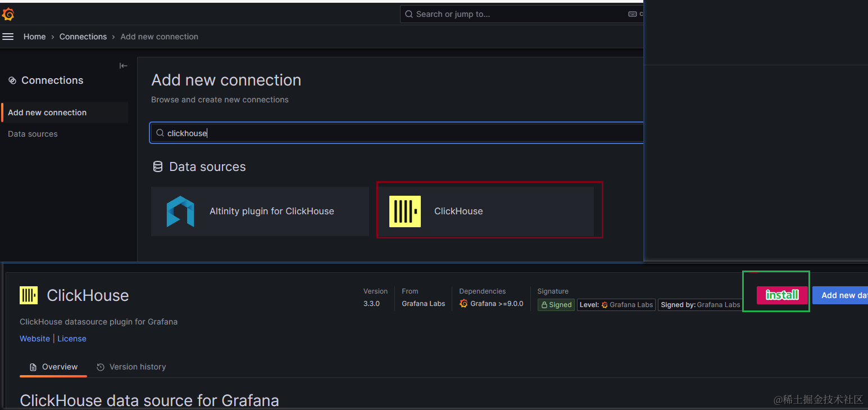This screenshot has width=868, height=410.
Task: Click the Grafana icon in the Level badge
Action: [x=605, y=305]
